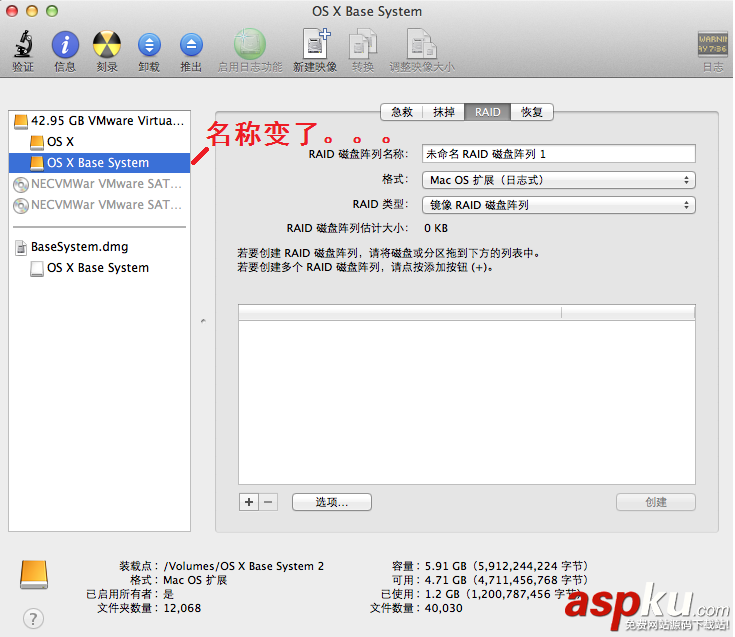Click the RAID list first column header

(400, 312)
